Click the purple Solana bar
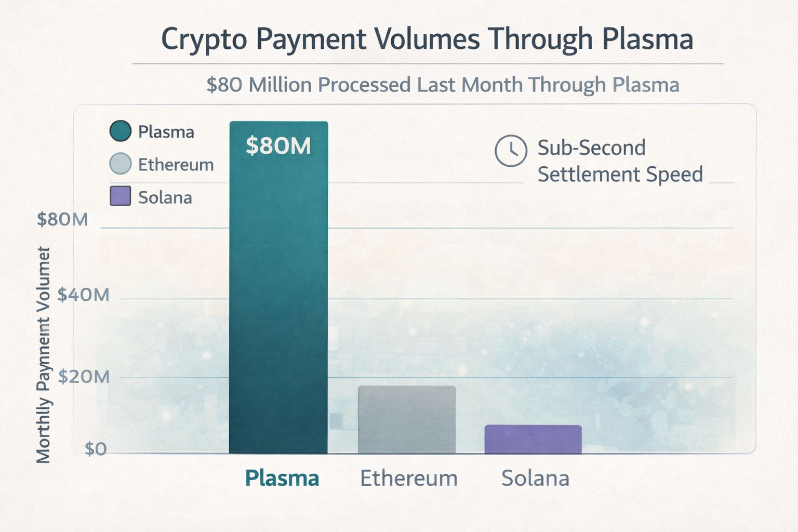The height and width of the screenshot is (532, 798). coord(533,440)
